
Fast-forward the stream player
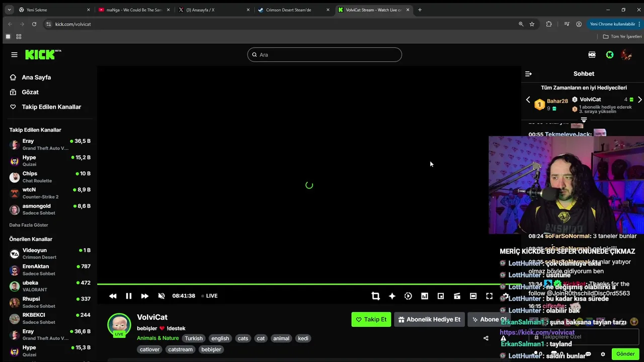point(145,296)
